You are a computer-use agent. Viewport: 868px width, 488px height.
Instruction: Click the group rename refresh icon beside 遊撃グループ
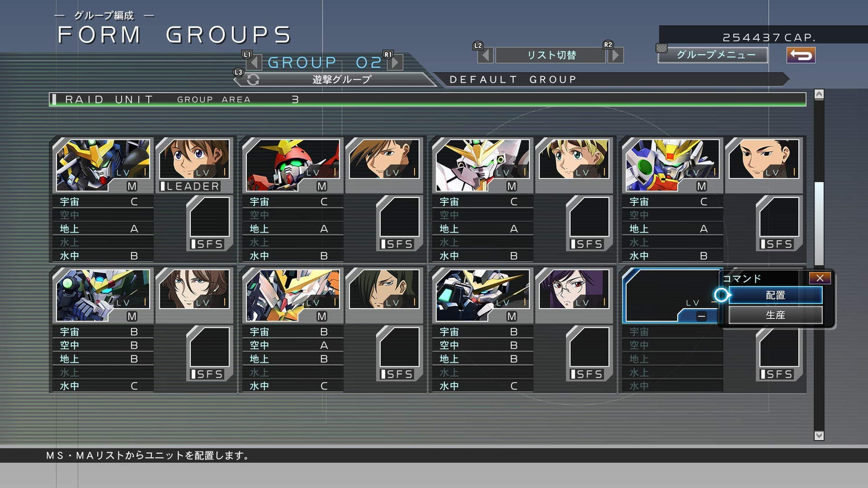point(252,79)
